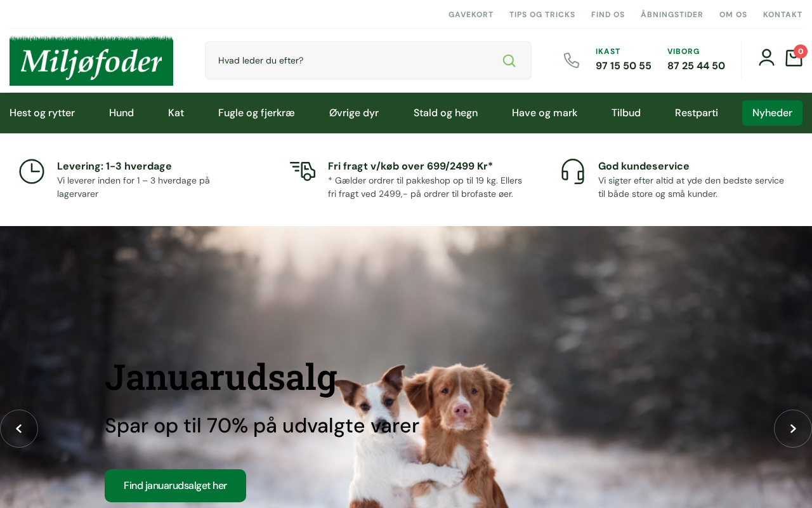Click the Nyheder button

tap(772, 113)
